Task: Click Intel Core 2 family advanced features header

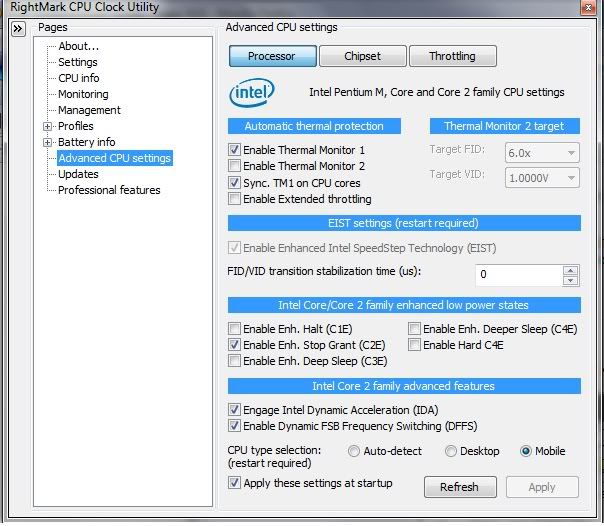Action: pos(404,386)
